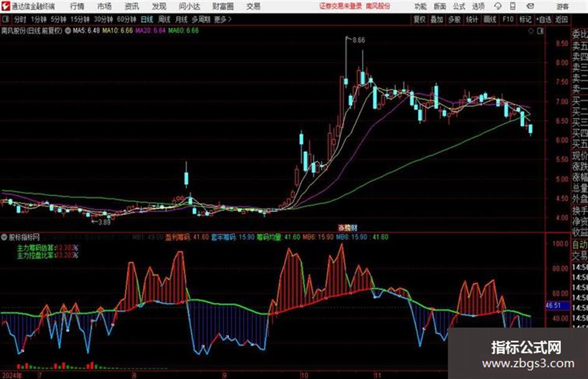The width and height of the screenshot is (588, 379).
Task: Open the envelope messages icon
Action: point(530,6)
